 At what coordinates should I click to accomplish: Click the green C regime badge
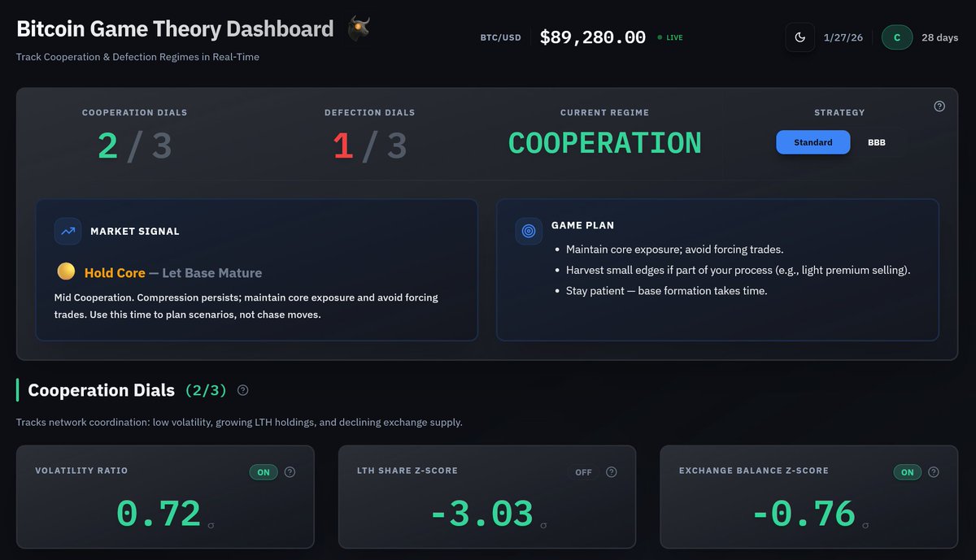tap(897, 37)
